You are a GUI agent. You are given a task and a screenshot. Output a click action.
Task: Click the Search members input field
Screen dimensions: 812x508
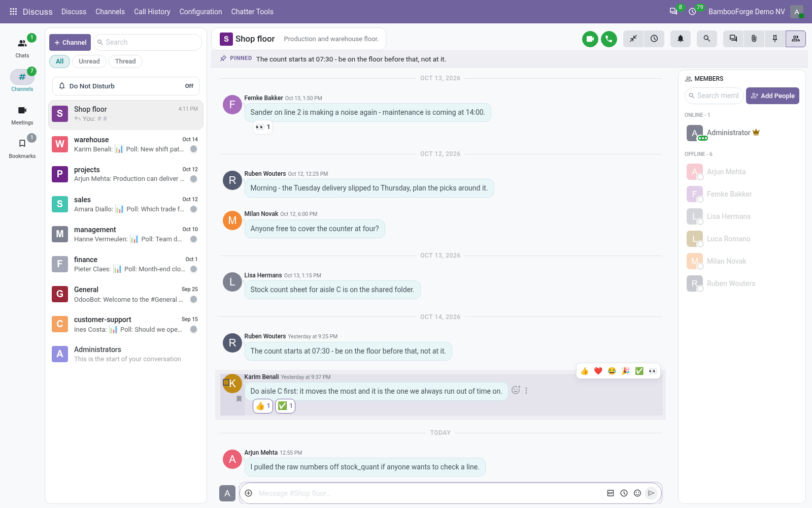[x=715, y=96]
